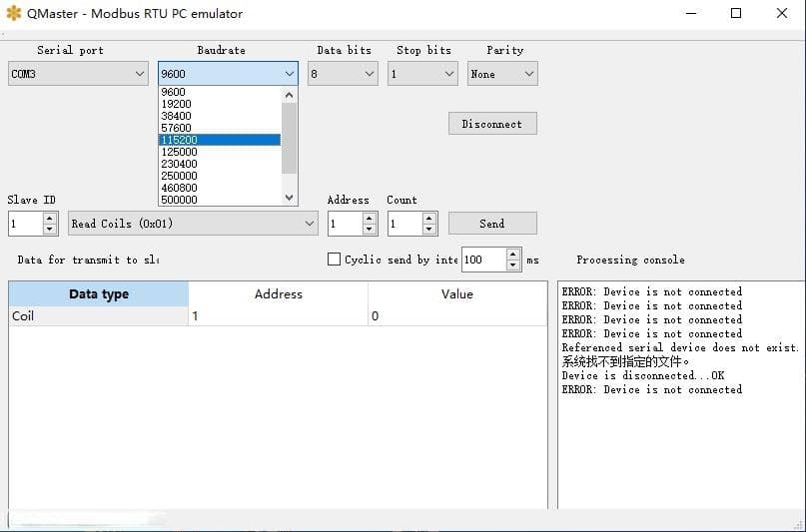Decrease the Address spinner value
The height and width of the screenshot is (532, 806).
pos(370,229)
